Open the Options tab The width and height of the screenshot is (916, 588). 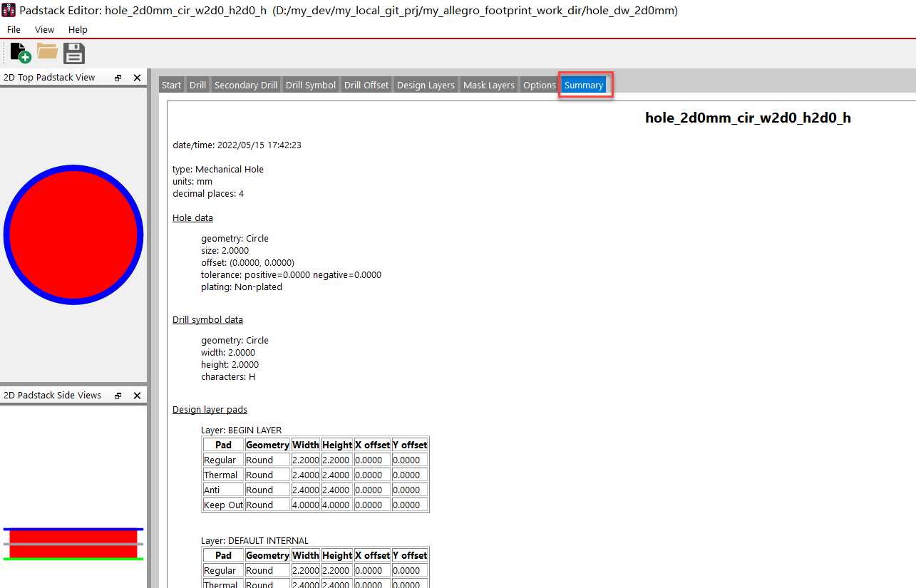(539, 85)
